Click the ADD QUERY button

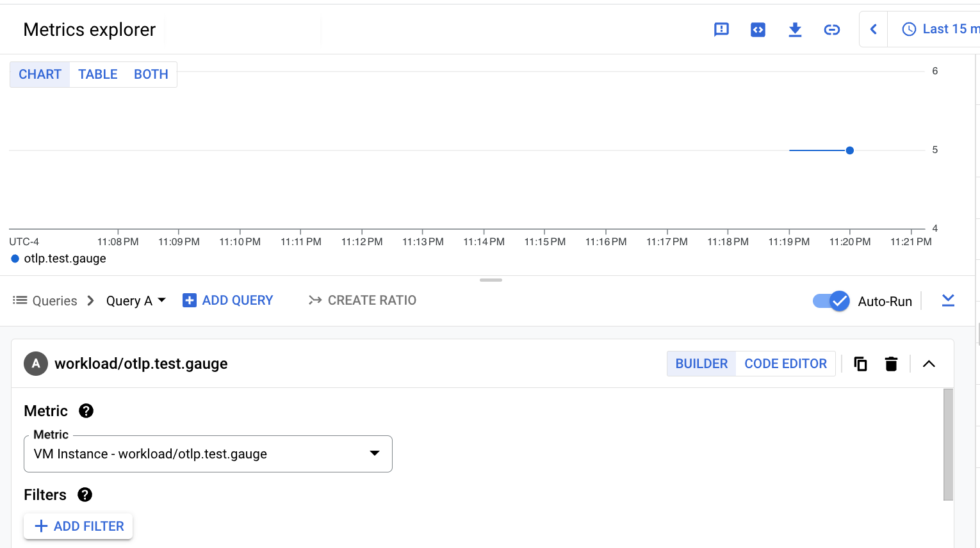tap(227, 300)
